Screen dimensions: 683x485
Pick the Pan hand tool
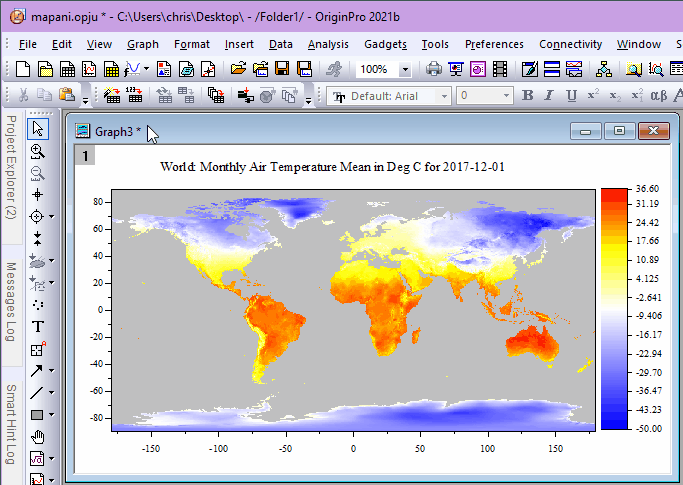[x=38, y=437]
